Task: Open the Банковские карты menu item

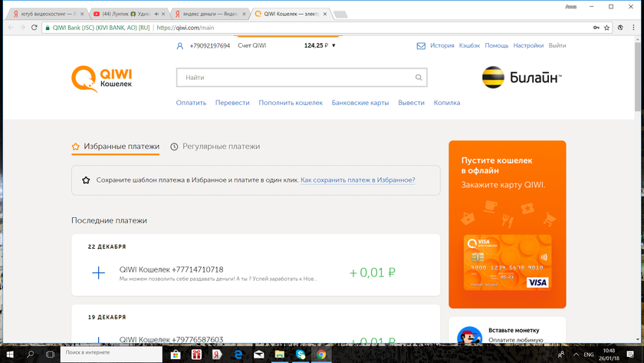Action: point(360,103)
